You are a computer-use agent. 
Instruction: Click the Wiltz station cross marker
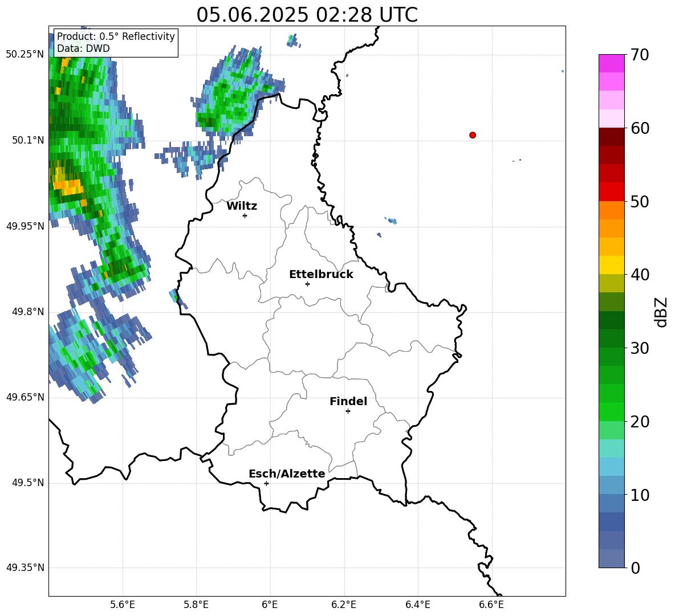point(245,215)
